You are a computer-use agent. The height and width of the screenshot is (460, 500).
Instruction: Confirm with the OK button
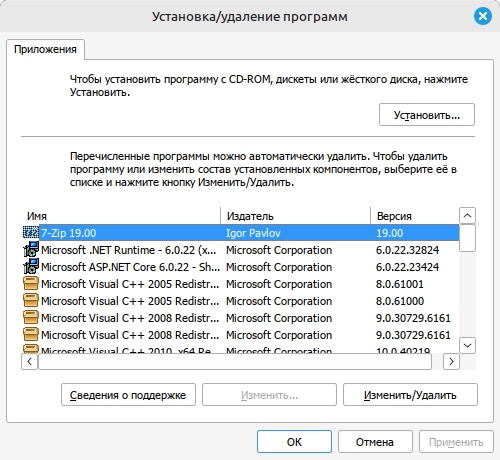[x=294, y=442]
